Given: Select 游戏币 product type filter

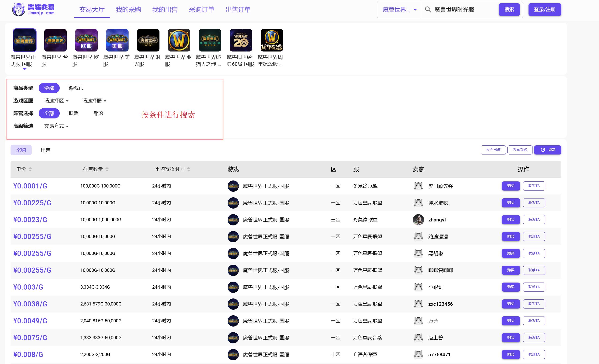Looking at the screenshot, I should [76, 88].
